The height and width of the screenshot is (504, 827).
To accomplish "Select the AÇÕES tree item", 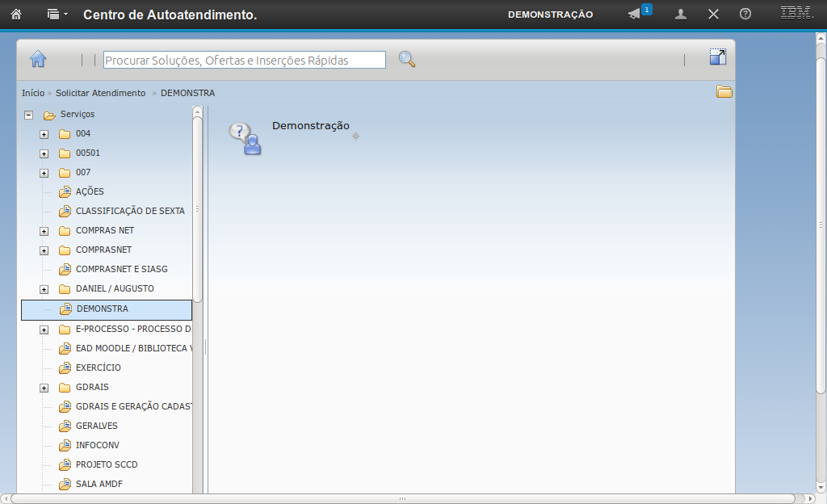I will [90, 191].
